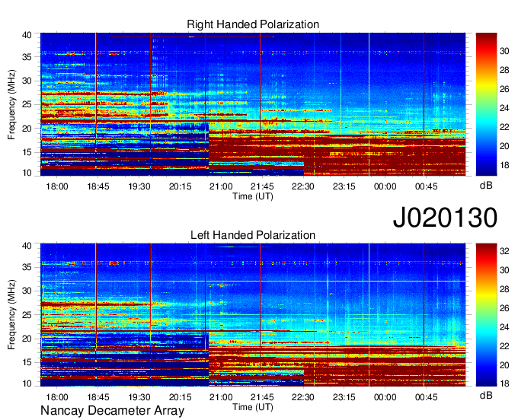Screen dimensions: 518x420
Task: Click the 00:45 time tick under Right Handed plot
Action: 426,186
